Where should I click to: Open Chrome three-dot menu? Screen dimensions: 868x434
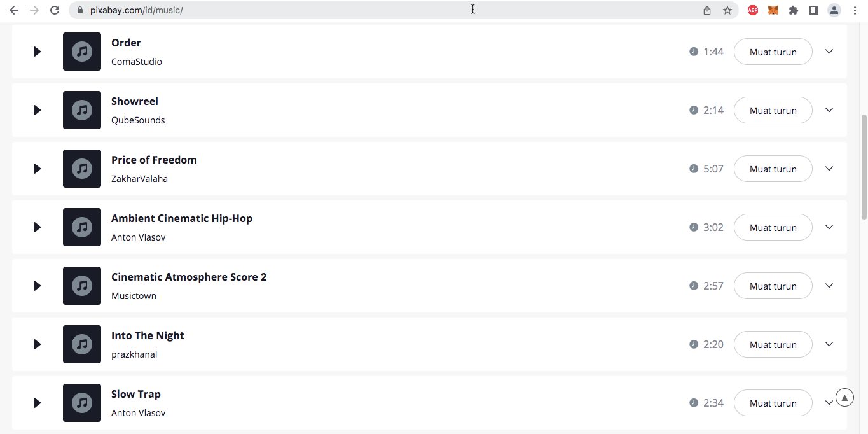click(854, 10)
